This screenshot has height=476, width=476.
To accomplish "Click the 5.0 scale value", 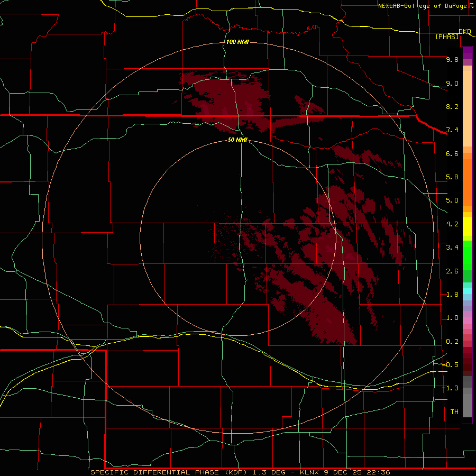I will [452, 200].
